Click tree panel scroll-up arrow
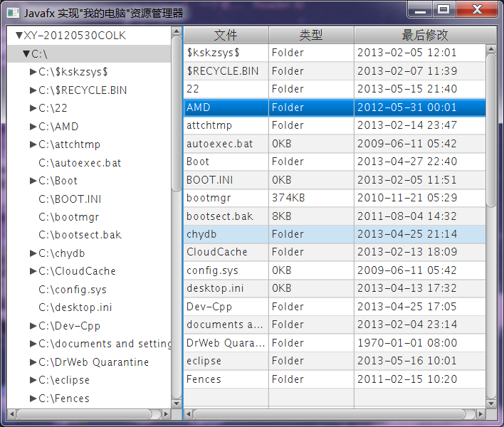Screen dimensions: 504x427 click(x=176, y=31)
